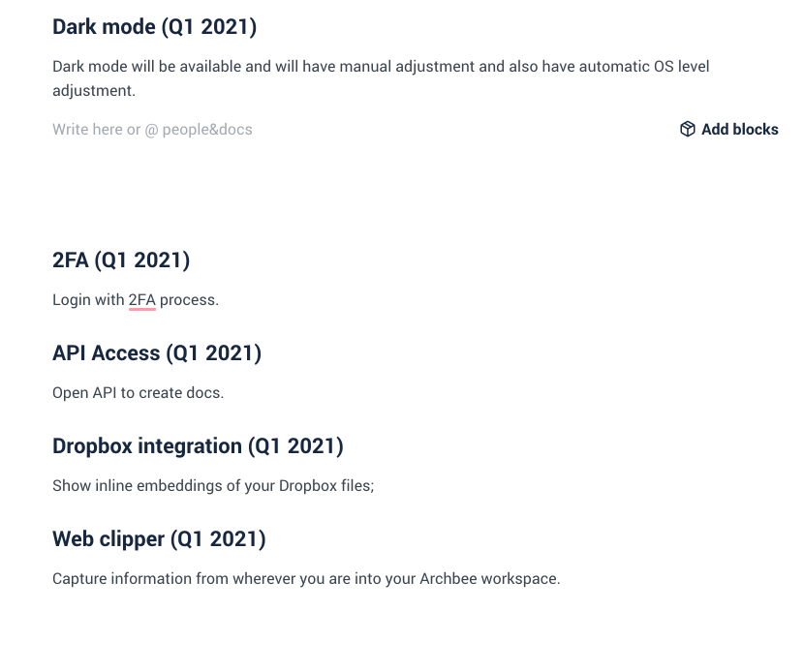Click the underlined 2FA word in the paragraph
804x672 pixels.
142,300
